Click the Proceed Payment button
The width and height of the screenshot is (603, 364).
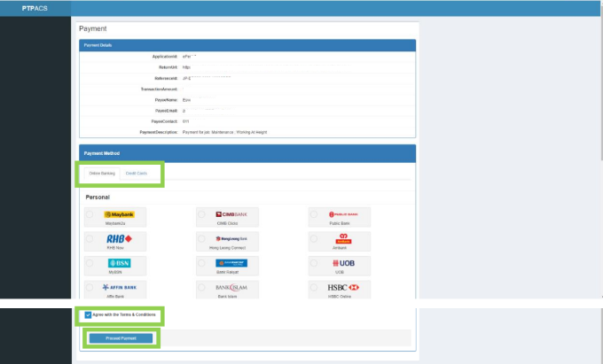coord(121,338)
